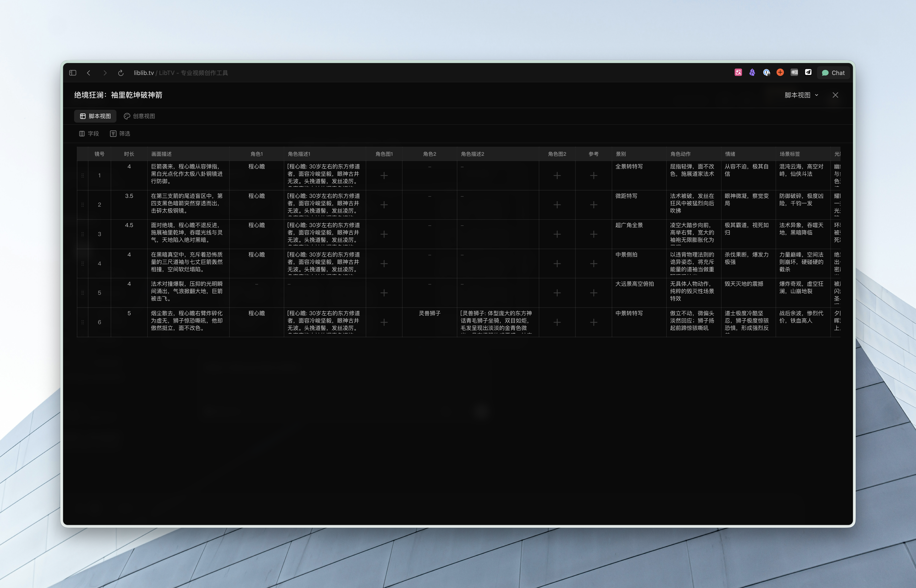Toggle the browser sidebar panel icon
Image resolution: width=916 pixels, height=588 pixels.
pos(73,73)
